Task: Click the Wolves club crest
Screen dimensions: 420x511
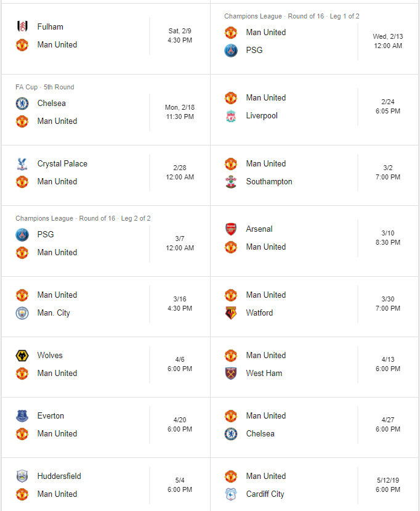Action: click(22, 355)
